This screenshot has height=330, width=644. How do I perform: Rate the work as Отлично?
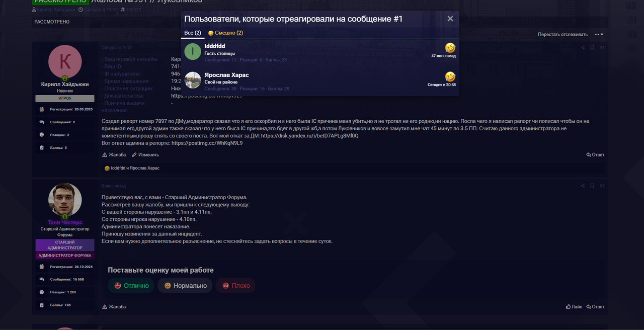pos(131,285)
